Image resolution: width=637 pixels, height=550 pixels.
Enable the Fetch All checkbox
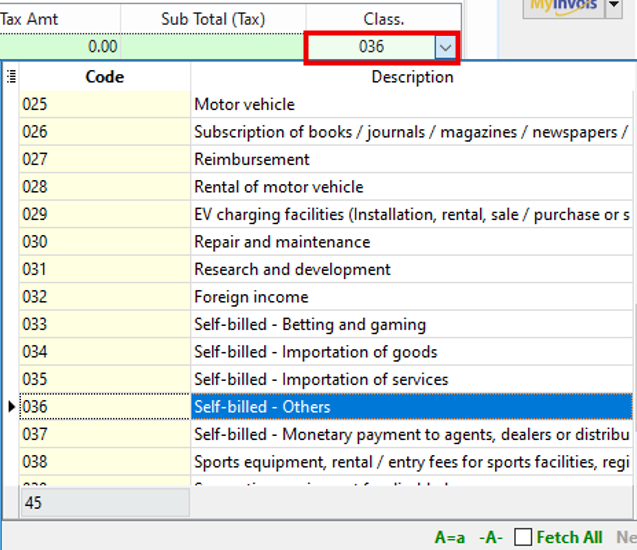coord(523,537)
